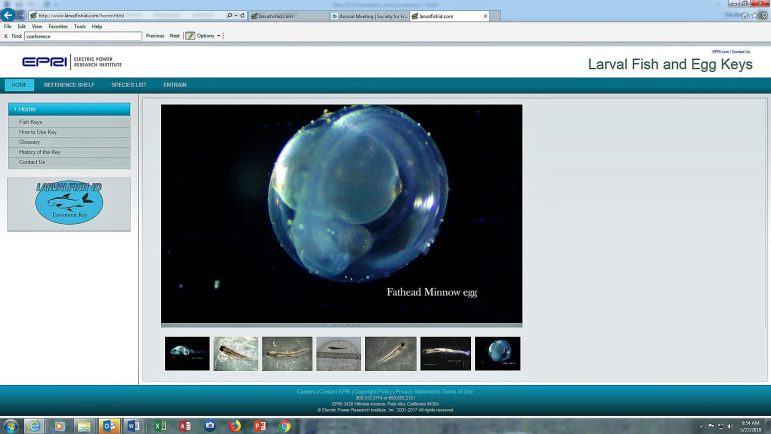The image size is (771, 434).
Task: Click the Contact EPRI footer link
Action: [335, 392]
